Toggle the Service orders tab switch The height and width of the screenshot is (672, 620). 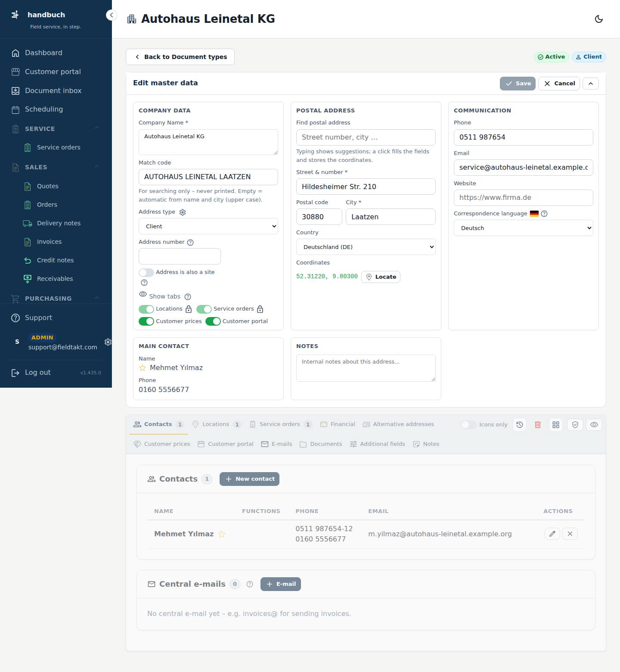click(204, 309)
